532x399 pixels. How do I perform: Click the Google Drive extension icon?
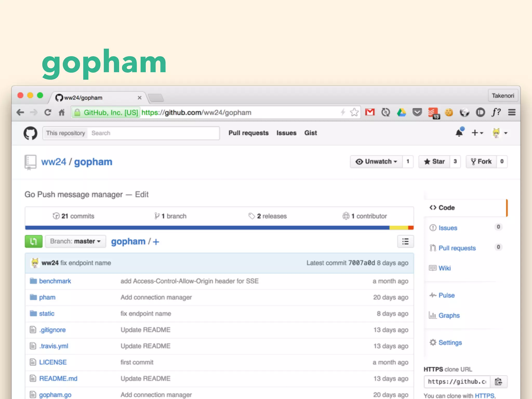pyautogui.click(x=401, y=112)
